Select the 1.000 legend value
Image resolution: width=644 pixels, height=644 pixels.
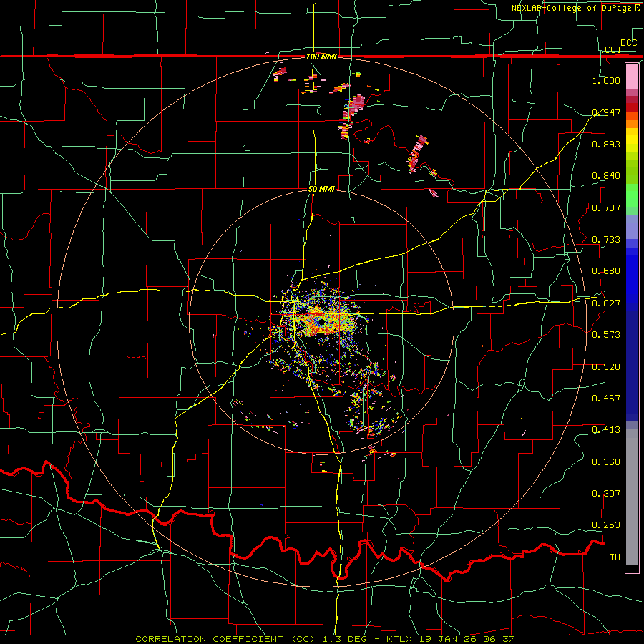coord(606,80)
